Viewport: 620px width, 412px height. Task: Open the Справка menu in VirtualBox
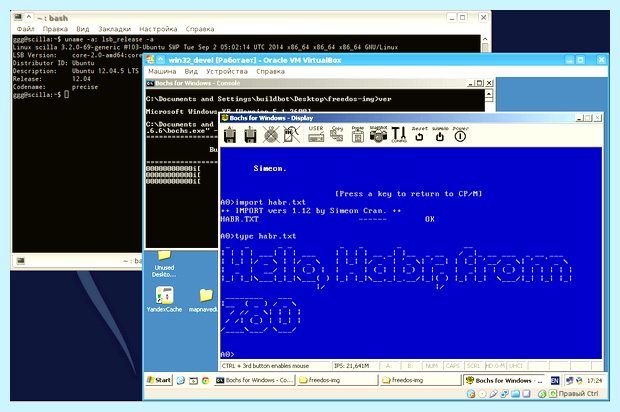(x=270, y=72)
